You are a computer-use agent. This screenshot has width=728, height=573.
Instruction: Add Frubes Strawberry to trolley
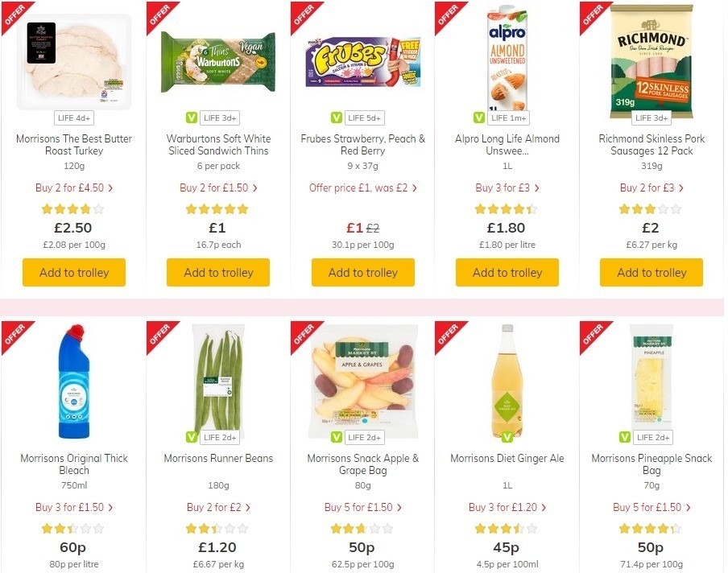[362, 272]
